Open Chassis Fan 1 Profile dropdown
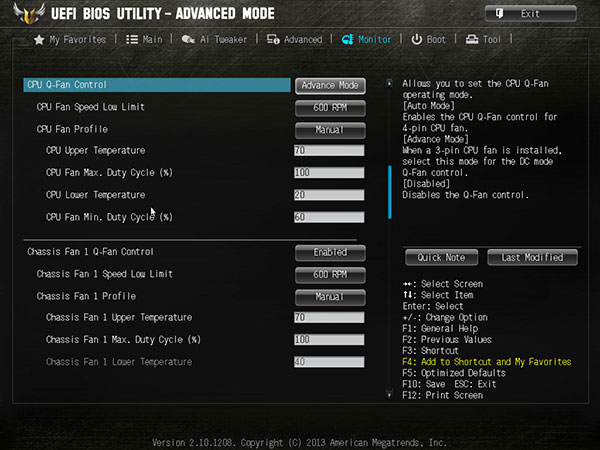Screen dimensions: 600x450 coord(330,297)
